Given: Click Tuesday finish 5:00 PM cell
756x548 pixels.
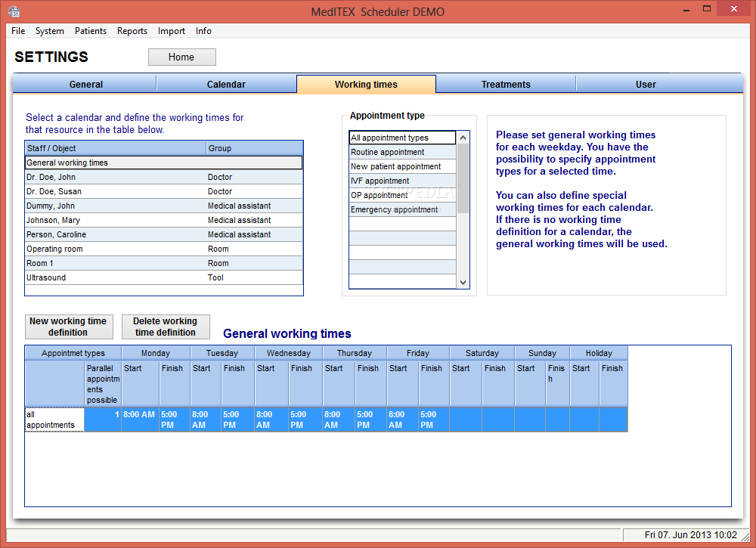Looking at the screenshot, I should pos(237,420).
